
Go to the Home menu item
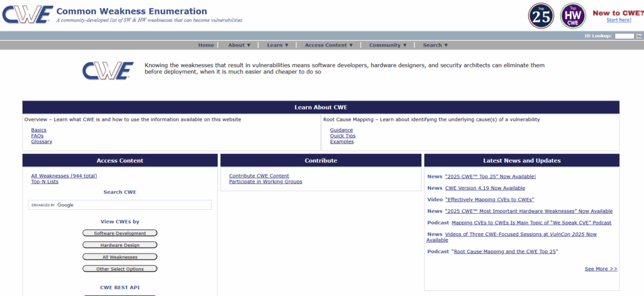[206, 45]
